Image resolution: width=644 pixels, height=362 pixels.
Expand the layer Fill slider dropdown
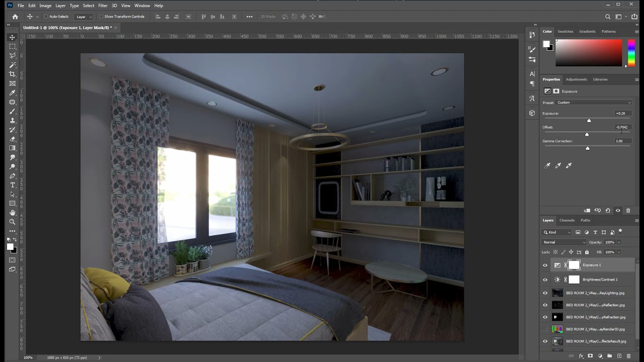(619, 252)
